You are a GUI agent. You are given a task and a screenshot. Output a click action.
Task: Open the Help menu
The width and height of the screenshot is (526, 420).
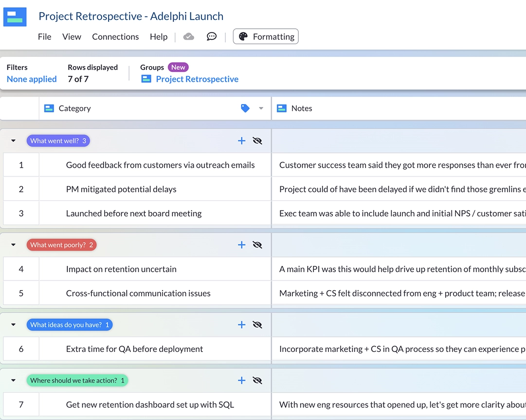[x=159, y=36]
